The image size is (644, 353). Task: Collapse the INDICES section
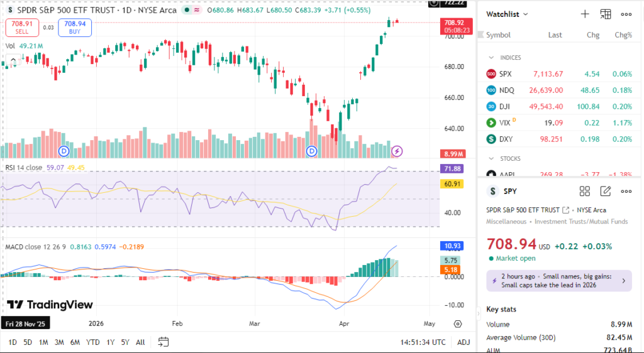[491, 58]
